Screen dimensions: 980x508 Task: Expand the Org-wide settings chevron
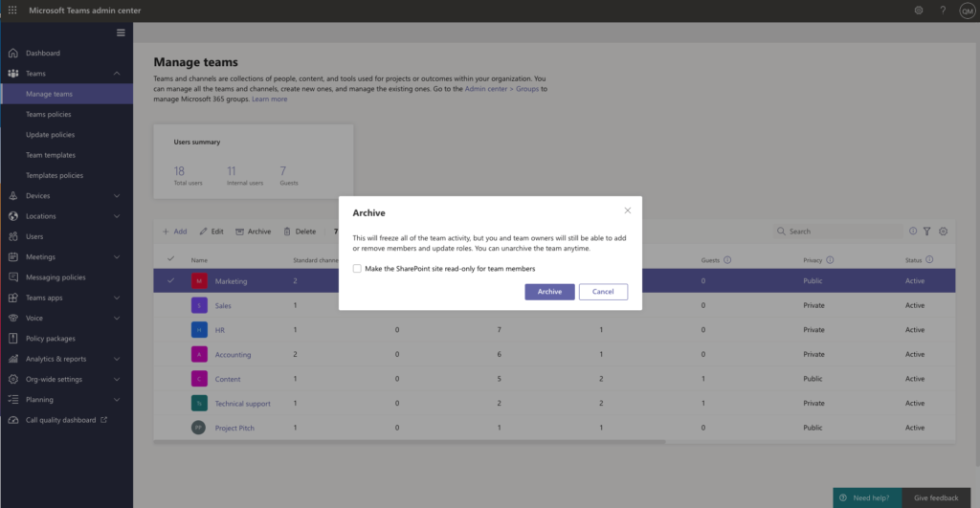pos(117,379)
